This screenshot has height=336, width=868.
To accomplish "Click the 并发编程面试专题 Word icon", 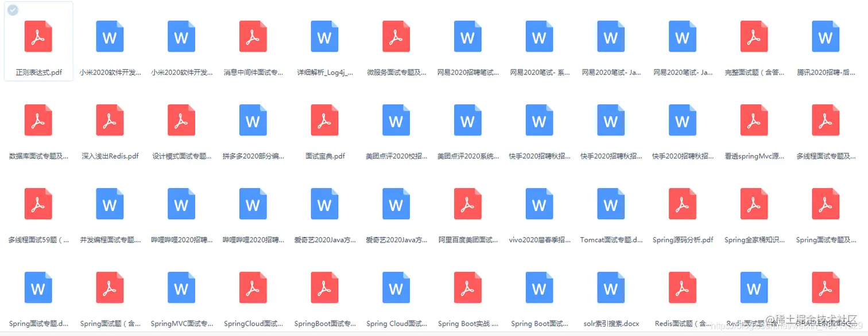I will point(109,204).
